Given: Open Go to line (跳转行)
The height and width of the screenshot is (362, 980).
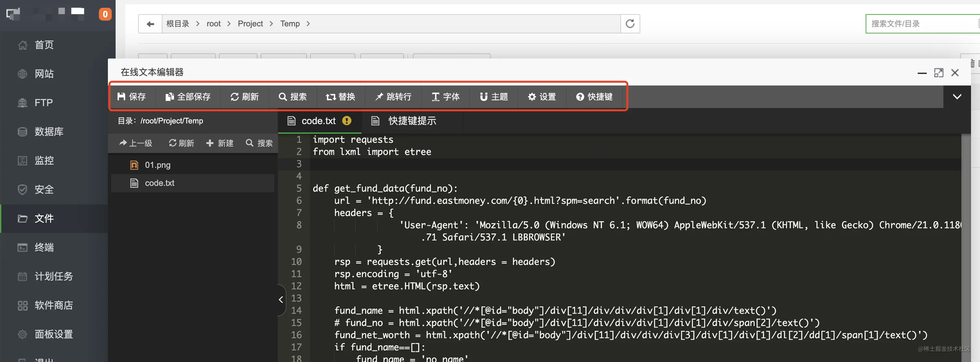Looking at the screenshot, I should [x=393, y=97].
